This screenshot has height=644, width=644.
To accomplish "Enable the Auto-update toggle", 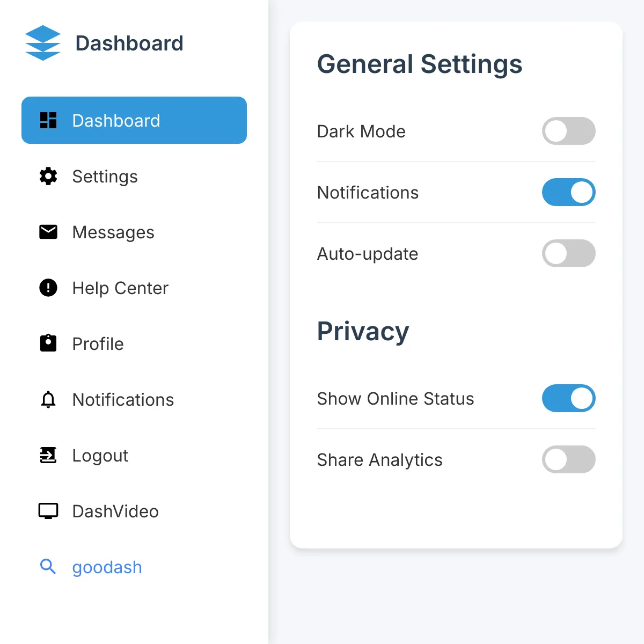I will 569,253.
